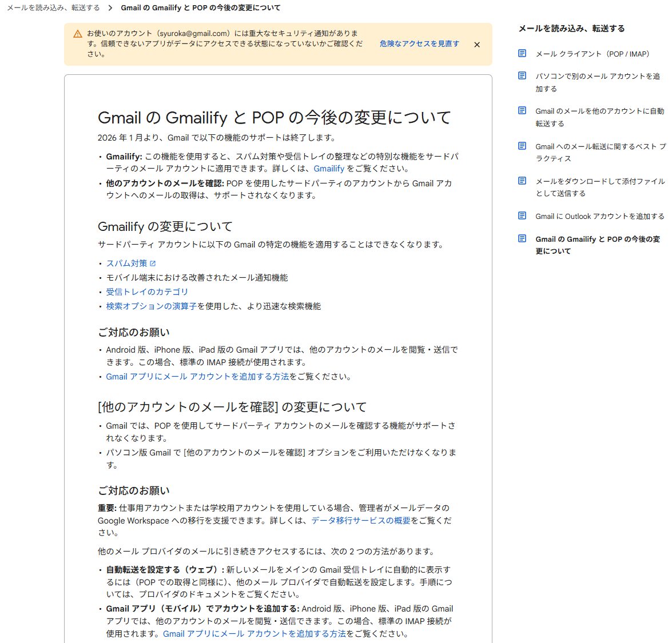Open the スパム対策 link

click(126, 263)
